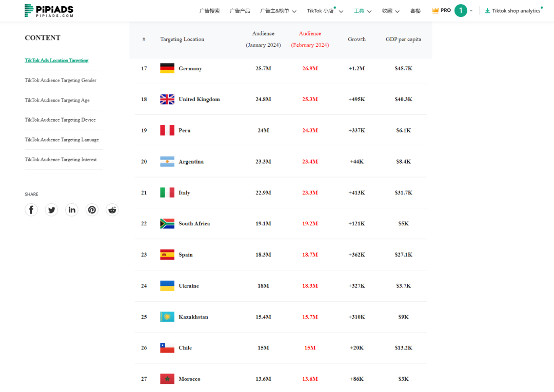Screen dimensions: 554x392
Task: Go to TikTok Audience Targeting Gender section
Action: pos(61,80)
